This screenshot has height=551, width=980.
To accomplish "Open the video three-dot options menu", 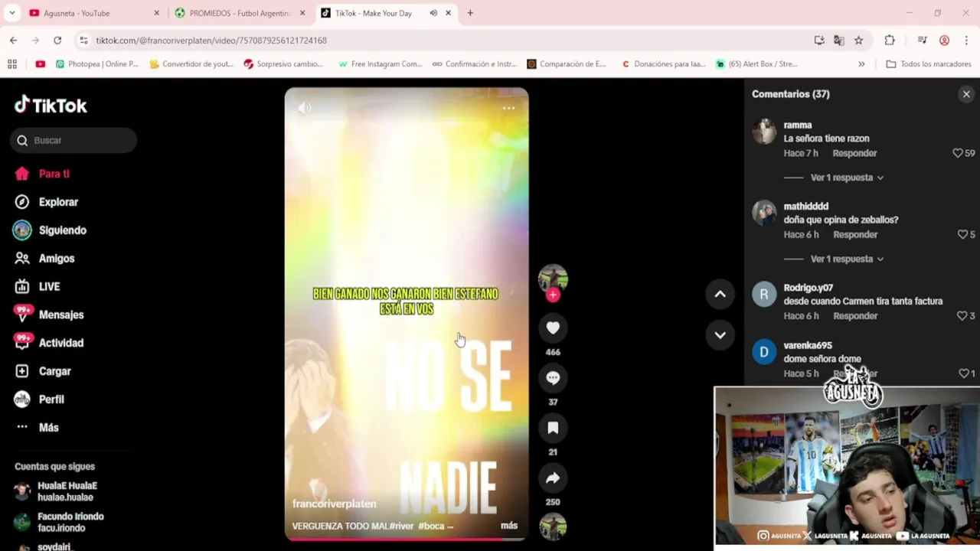I will 508,109.
